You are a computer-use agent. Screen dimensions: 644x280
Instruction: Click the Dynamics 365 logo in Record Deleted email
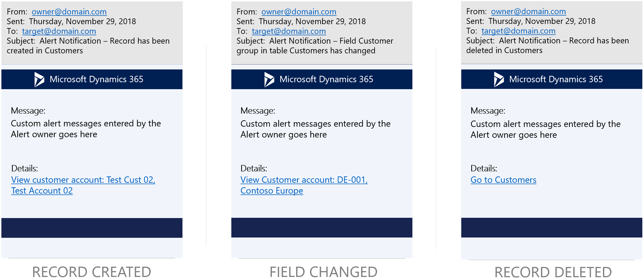coord(499,79)
